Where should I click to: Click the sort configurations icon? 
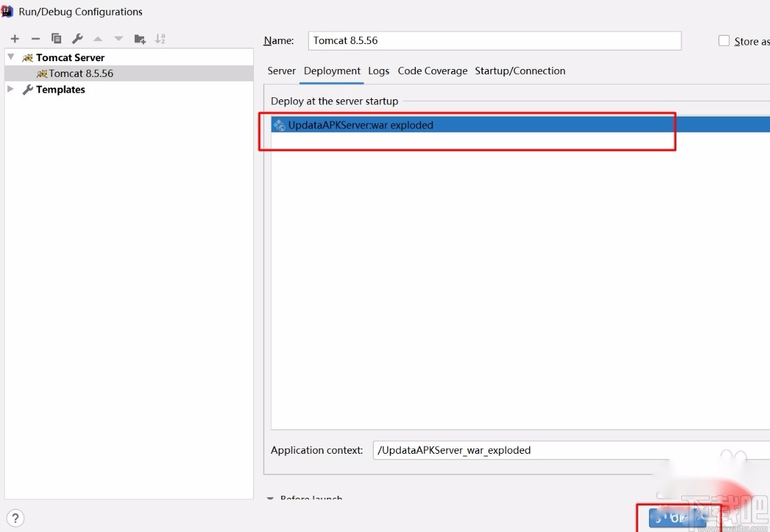[x=160, y=38]
